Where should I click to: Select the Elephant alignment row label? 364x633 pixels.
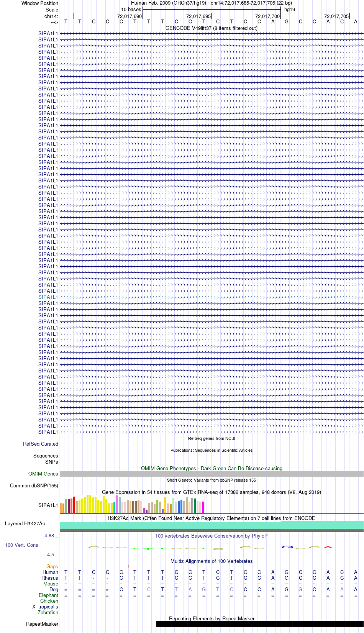tap(48, 595)
